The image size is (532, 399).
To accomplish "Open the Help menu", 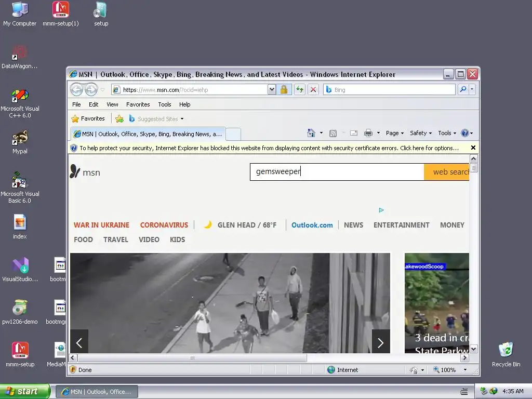I will 184,104.
